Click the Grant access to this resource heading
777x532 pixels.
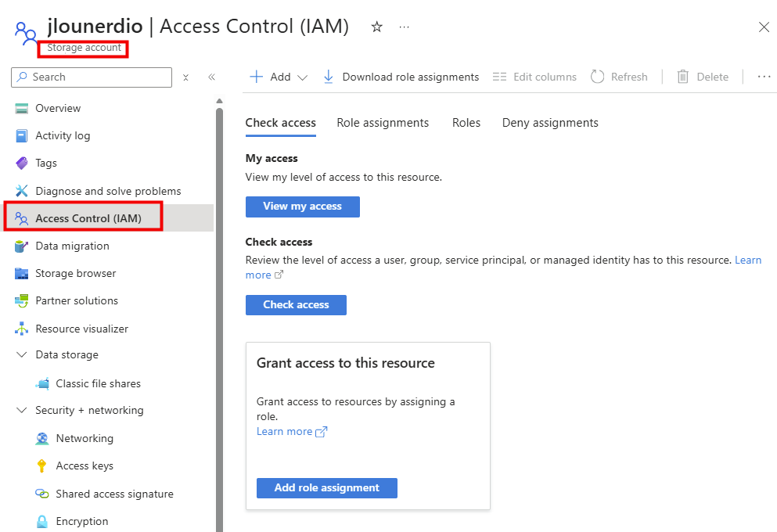pyautogui.click(x=345, y=363)
